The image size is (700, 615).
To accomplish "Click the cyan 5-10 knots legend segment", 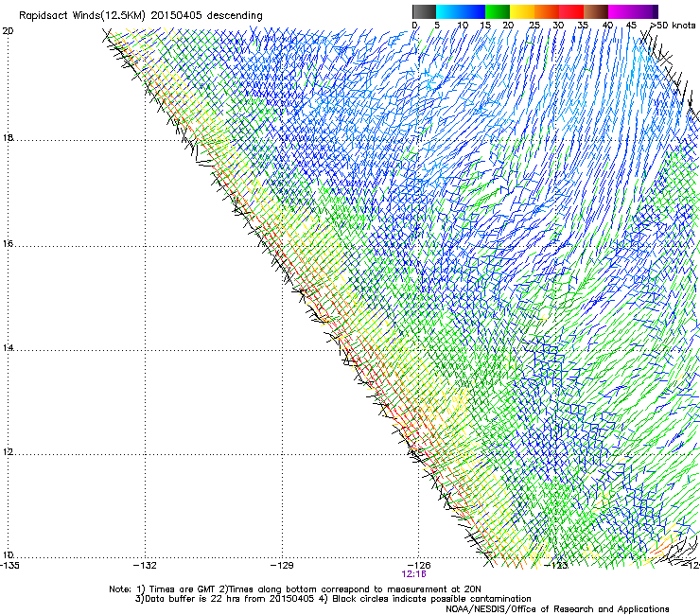I will [x=448, y=11].
